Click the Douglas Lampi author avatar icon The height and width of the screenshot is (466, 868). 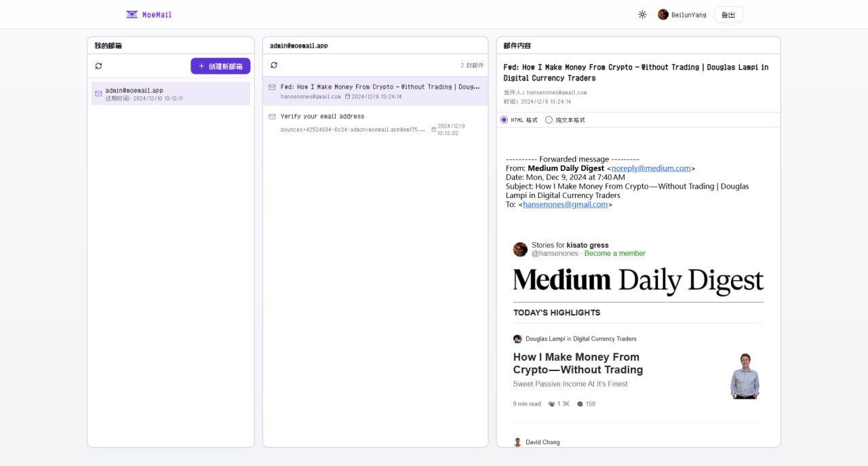[517, 338]
